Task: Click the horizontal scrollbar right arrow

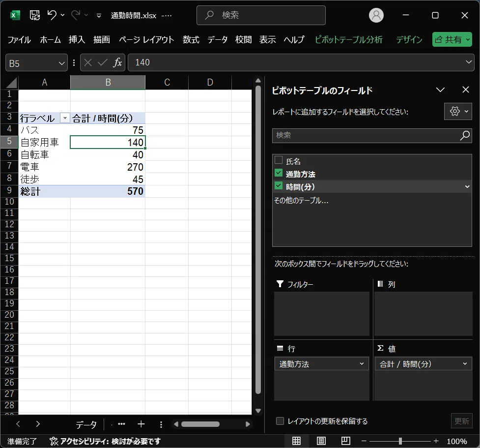Action: (x=248, y=424)
